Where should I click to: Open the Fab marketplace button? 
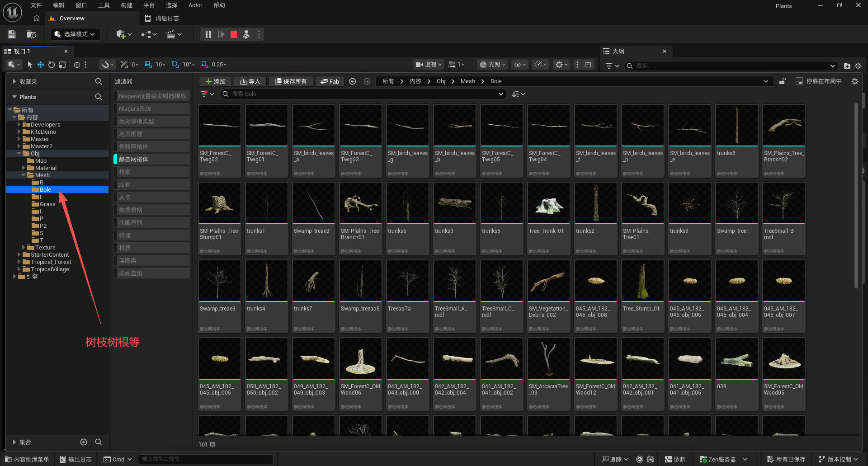click(x=330, y=81)
